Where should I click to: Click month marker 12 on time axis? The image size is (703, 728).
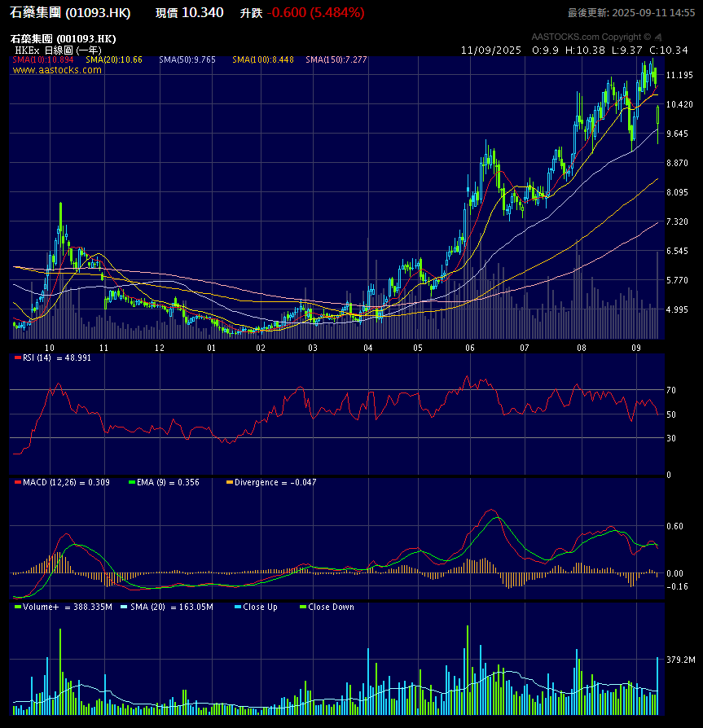coord(160,348)
